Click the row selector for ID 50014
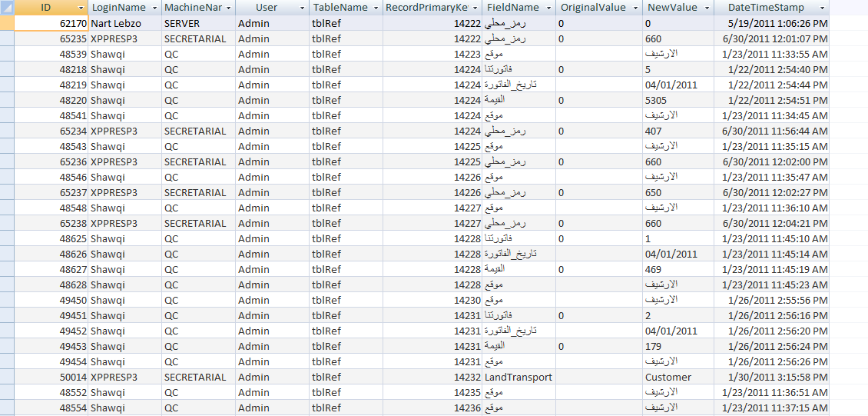This screenshot has width=868, height=416. click(7, 377)
